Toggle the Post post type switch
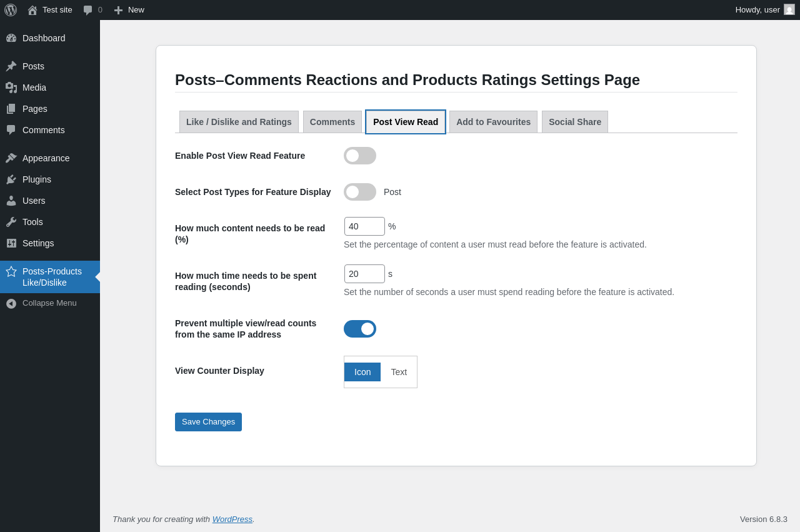 (360, 192)
